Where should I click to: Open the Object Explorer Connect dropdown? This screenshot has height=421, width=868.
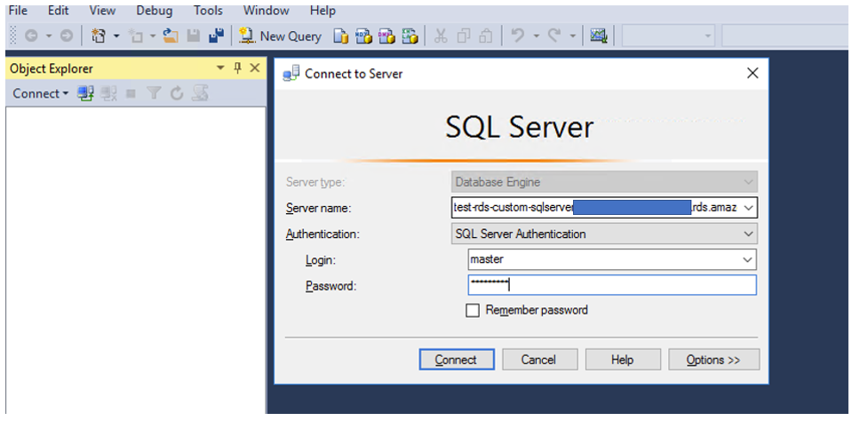[x=40, y=93]
